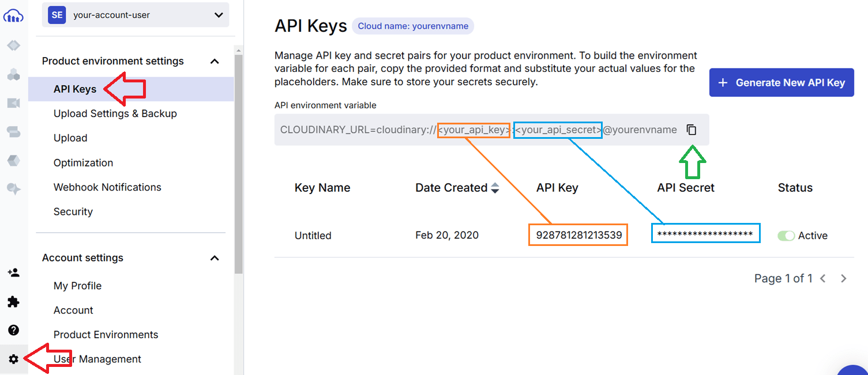Click the Cloud name: yourenvname badge
This screenshot has width=868, height=375.
pyautogui.click(x=413, y=26)
